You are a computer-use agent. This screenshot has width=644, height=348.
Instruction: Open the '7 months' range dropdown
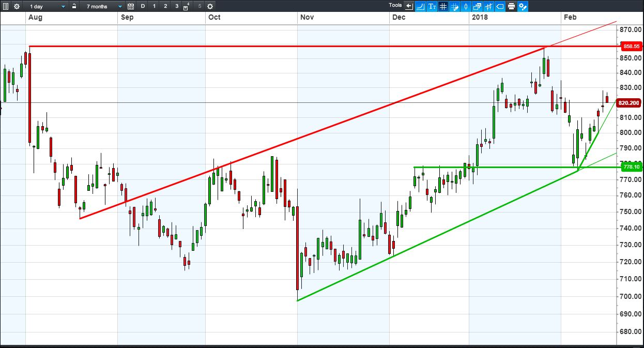pos(103,6)
